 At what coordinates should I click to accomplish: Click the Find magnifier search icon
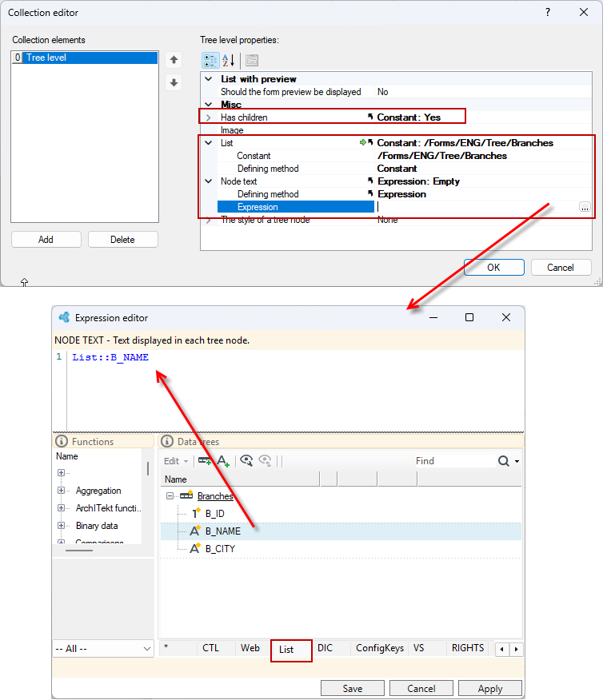(503, 461)
